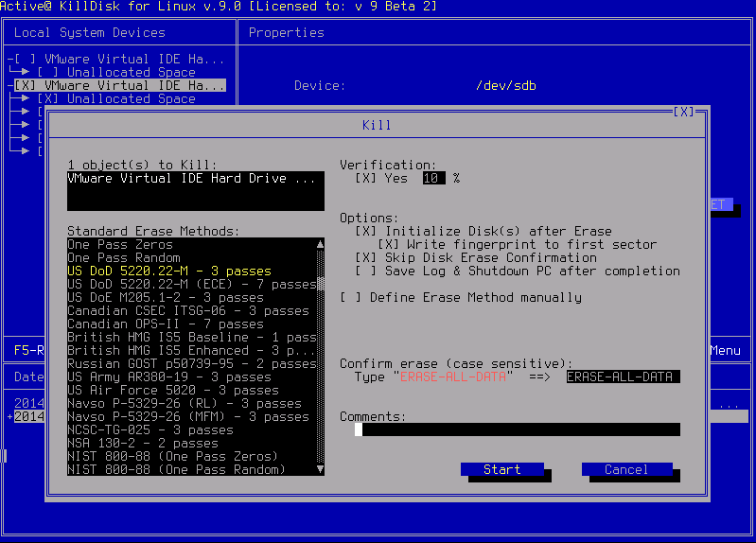Pick Russian GOST p50739-95 method
The height and width of the screenshot is (543, 756).
tap(191, 363)
